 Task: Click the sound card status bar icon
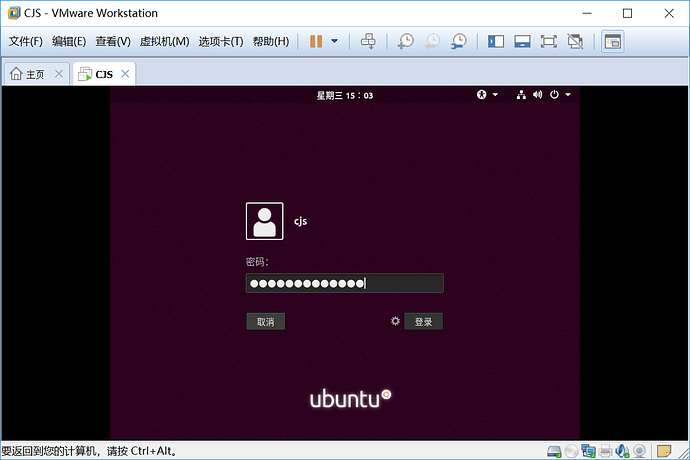pos(622,451)
